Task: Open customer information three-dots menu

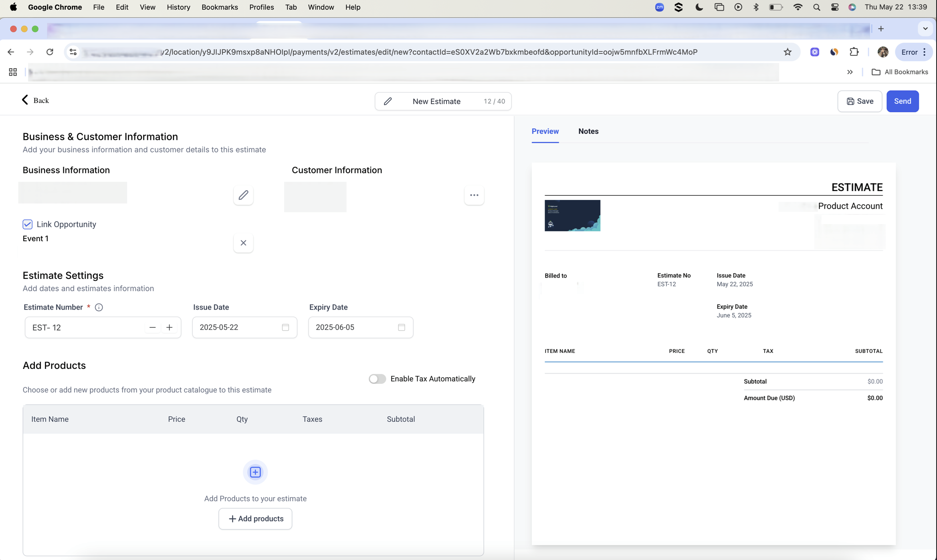Action: 474,195
